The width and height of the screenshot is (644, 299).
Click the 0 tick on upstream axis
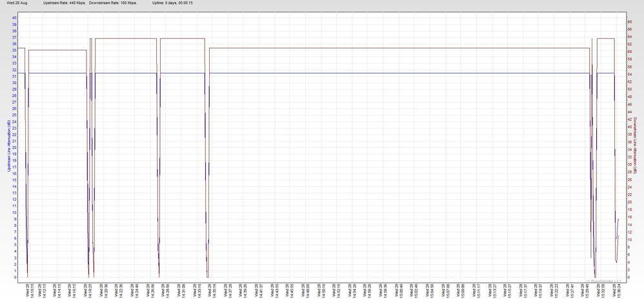(x=15, y=277)
